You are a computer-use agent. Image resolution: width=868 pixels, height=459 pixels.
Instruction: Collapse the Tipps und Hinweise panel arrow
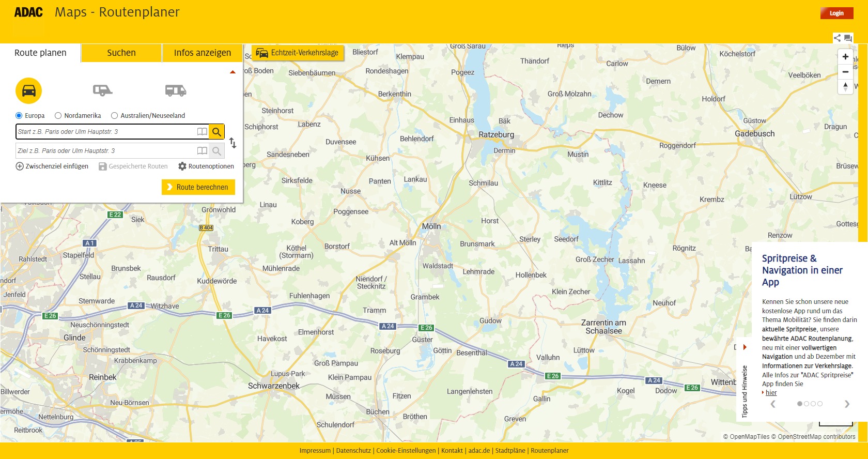(745, 347)
